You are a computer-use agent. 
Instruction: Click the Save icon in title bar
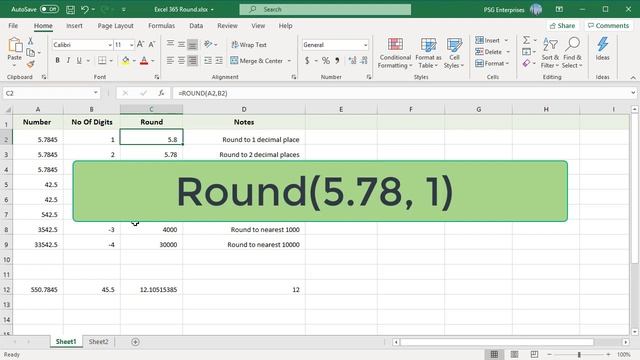coord(70,9)
